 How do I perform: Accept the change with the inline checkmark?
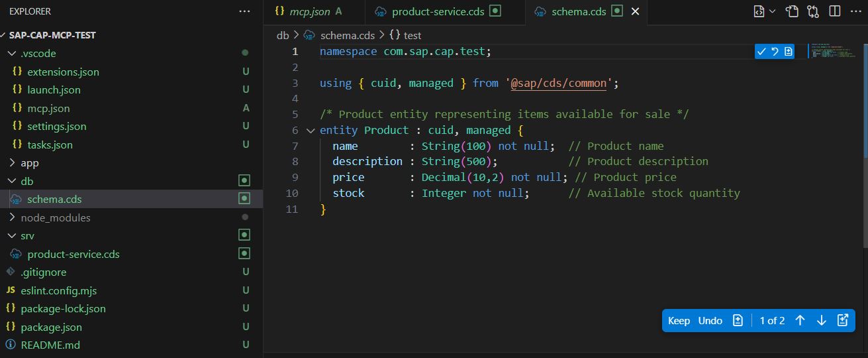coord(761,52)
